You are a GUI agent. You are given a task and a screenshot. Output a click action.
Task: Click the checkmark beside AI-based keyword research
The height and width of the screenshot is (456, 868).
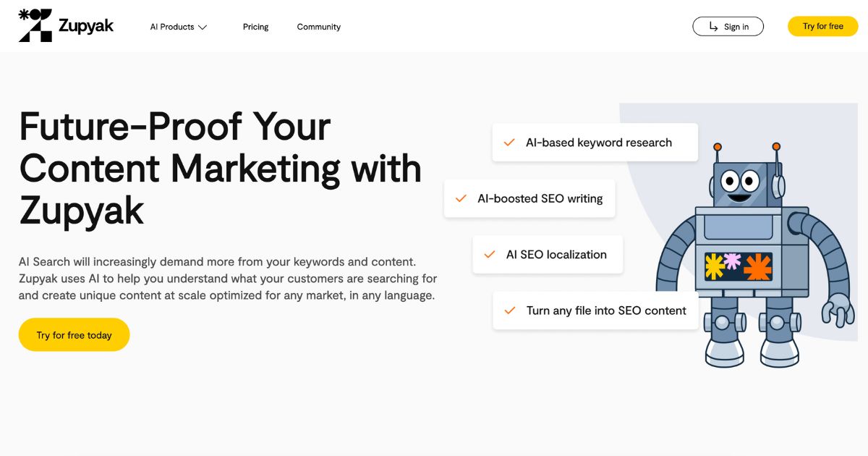point(509,143)
